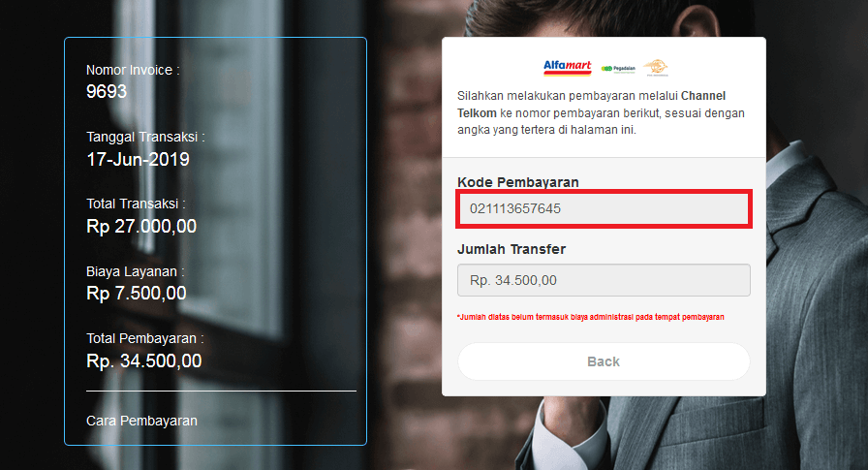This screenshot has width=868, height=470.
Task: Click the invoice number 9693
Action: tap(107, 91)
